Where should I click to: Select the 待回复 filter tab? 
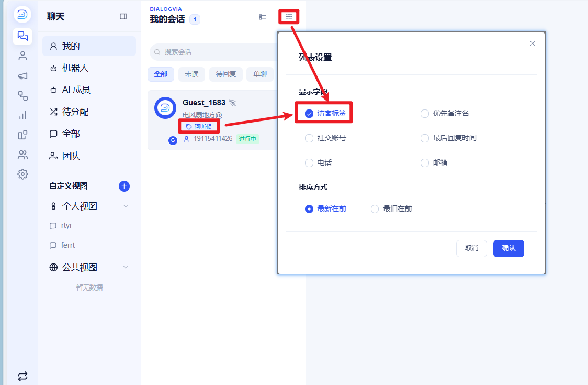tap(226, 74)
